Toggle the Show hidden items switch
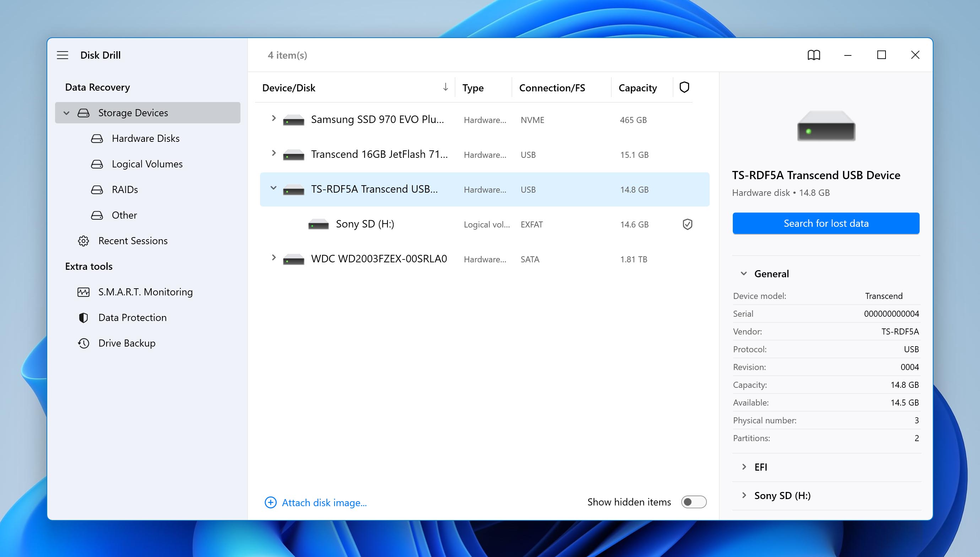Viewport: 980px width, 557px height. coord(693,502)
